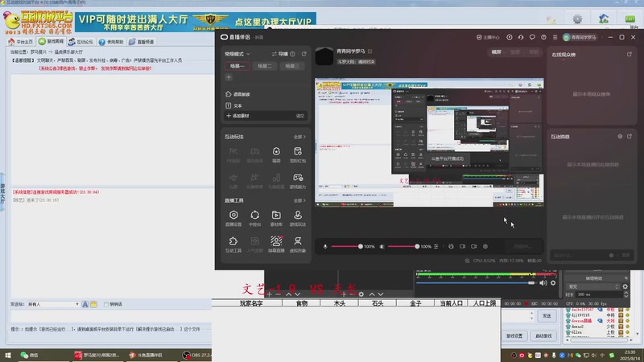Open 中控台 control console icon
The width and height of the screenshot is (644, 362).
254,218
